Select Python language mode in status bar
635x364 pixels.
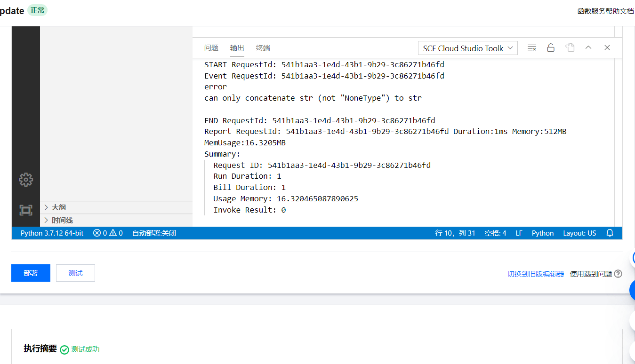tap(543, 233)
